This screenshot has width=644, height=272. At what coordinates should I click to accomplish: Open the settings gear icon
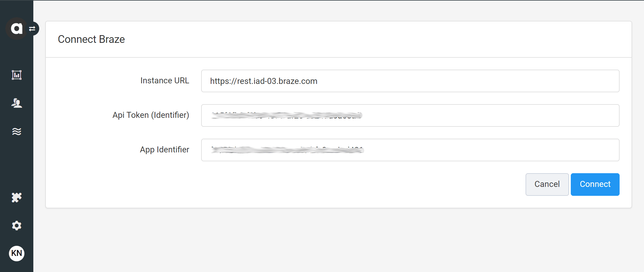17,225
